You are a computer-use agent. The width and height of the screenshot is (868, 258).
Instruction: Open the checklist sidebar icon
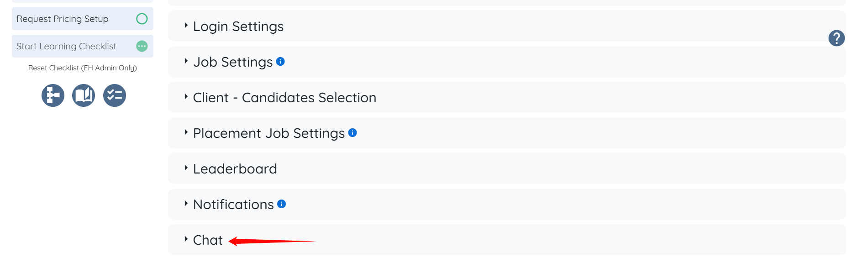click(115, 95)
